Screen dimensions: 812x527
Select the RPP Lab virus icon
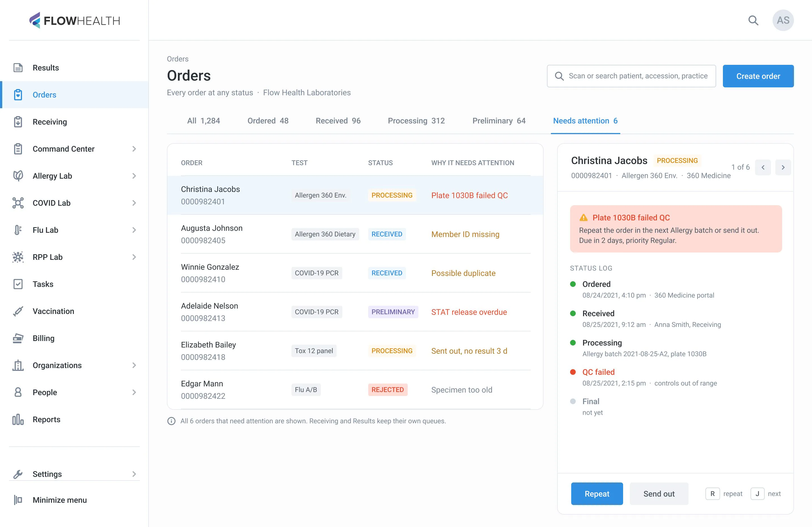(x=18, y=257)
